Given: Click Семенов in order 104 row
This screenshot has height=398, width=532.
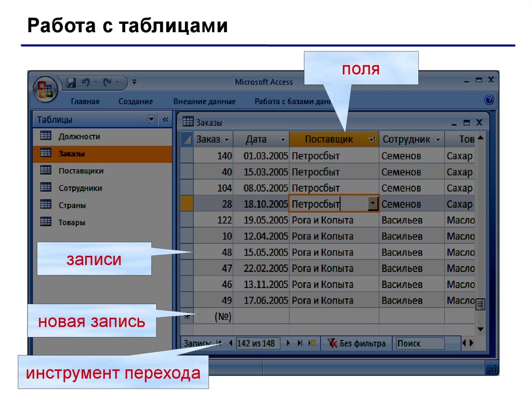Looking at the screenshot, I should coord(411,188).
